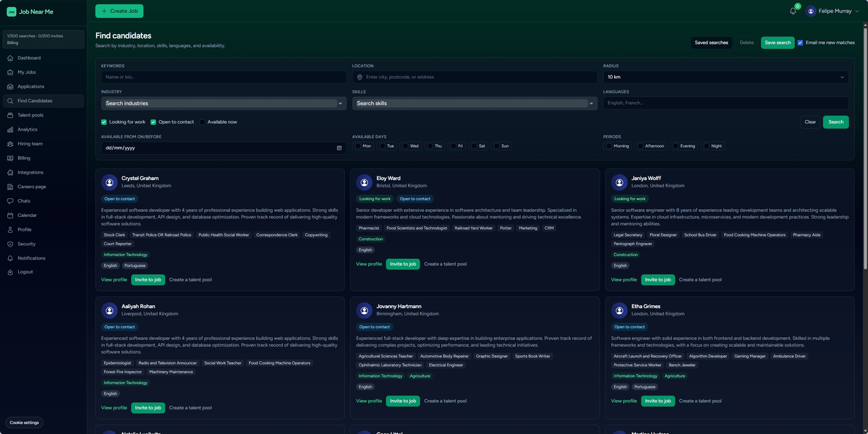868x434 pixels.
Task: Open the Search industries dropdown
Action: [224, 103]
